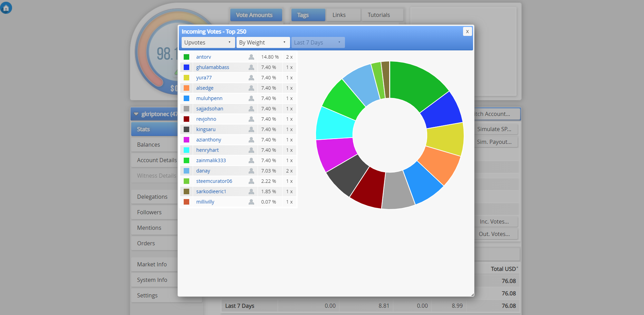
Task: Click the user icon beside ghulamabbass
Action: 251,67
